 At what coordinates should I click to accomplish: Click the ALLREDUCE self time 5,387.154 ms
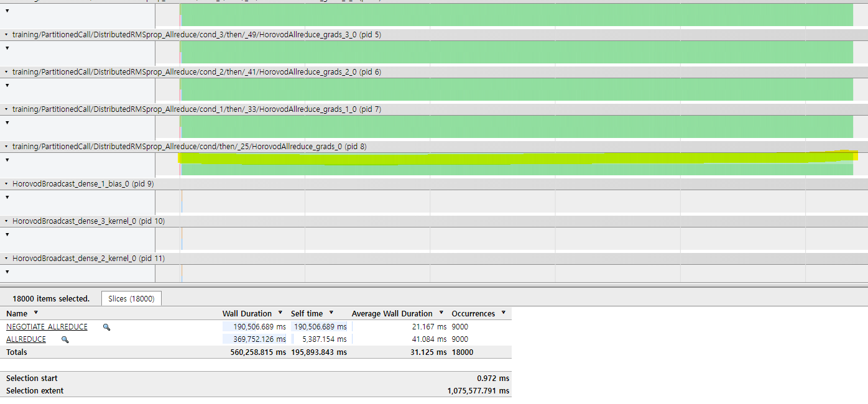pyautogui.click(x=324, y=339)
